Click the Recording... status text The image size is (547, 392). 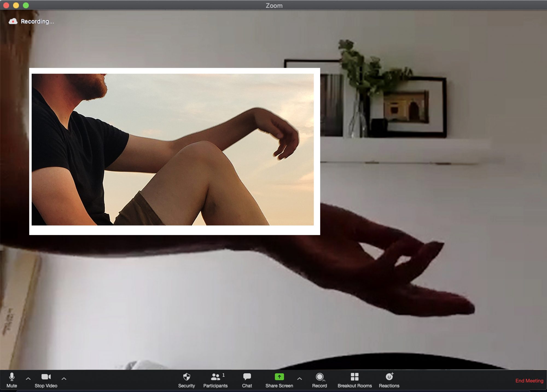pos(37,21)
